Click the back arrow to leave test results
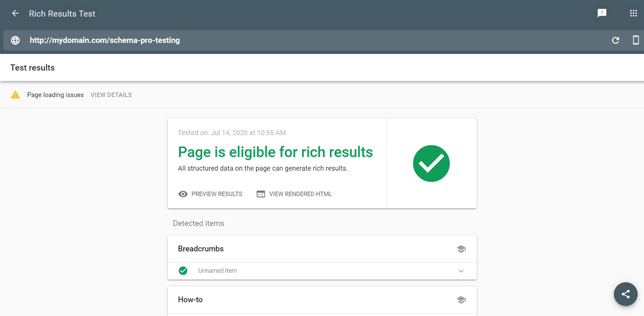This screenshot has width=644, height=316. 15,13
